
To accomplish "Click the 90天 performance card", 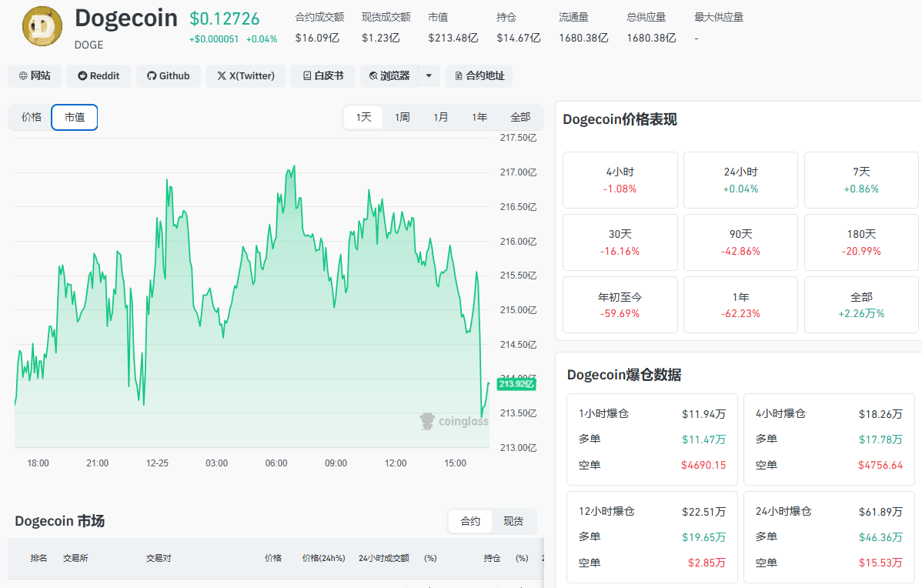I will 741,242.
